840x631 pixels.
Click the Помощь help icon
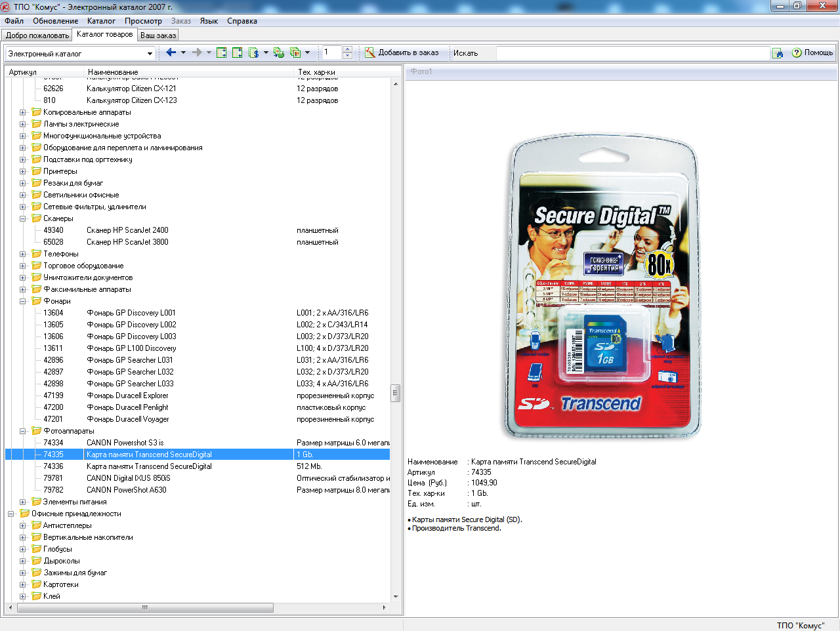[812, 52]
